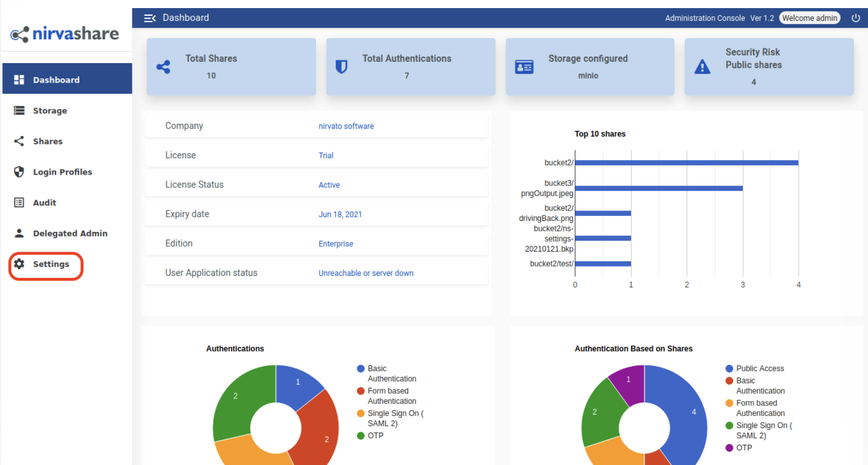Click the Total Shares card share icon
Image resolution: width=868 pixels, height=465 pixels.
click(x=164, y=67)
